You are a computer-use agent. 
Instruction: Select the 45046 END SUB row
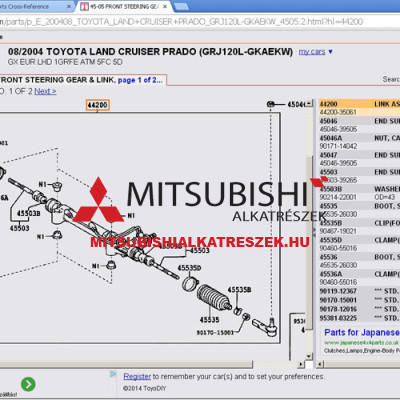360,121
